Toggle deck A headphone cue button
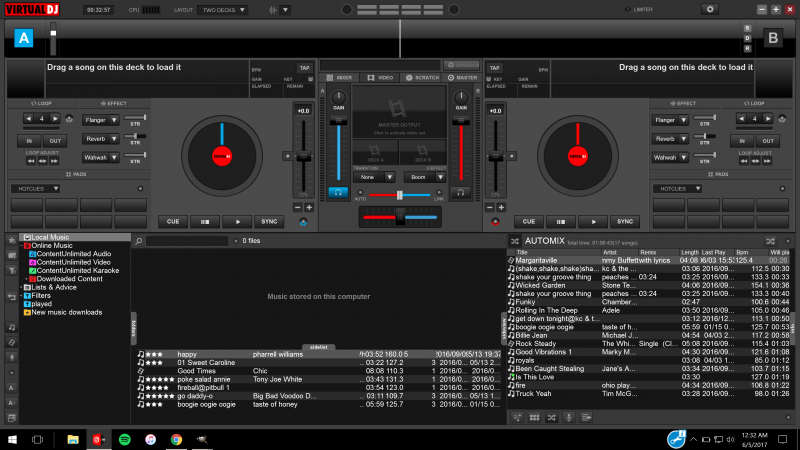 338,192
